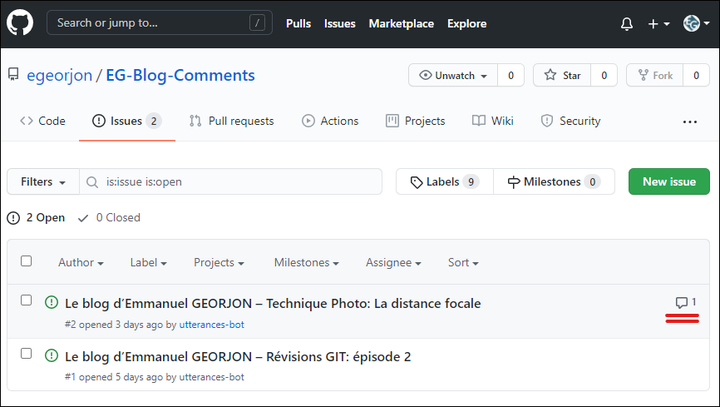Screen dimensions: 720x407
Task: Click the repository book icon
Action: (13, 74)
